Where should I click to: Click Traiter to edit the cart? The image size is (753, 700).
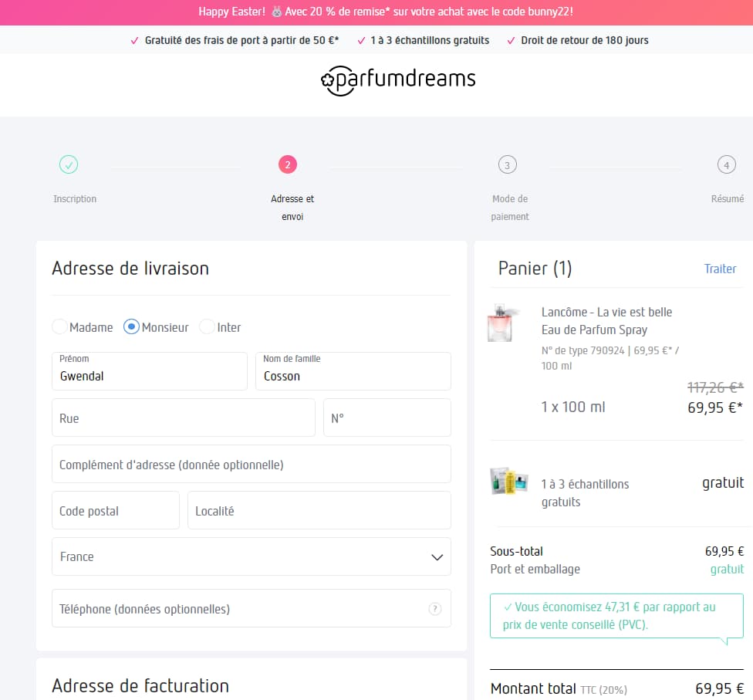[720, 269]
